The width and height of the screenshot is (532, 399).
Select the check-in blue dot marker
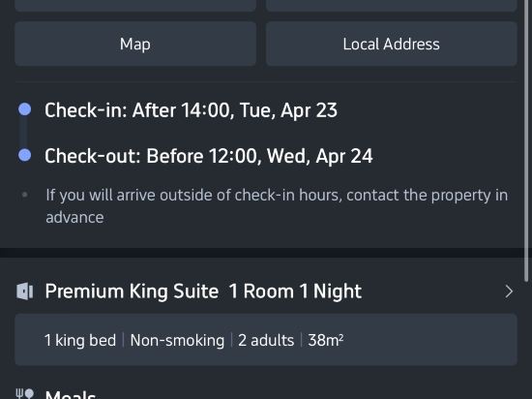coord(25,109)
